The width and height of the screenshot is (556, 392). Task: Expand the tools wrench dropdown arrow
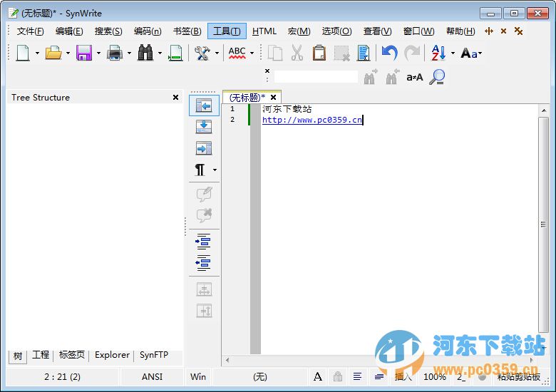pyautogui.click(x=217, y=53)
